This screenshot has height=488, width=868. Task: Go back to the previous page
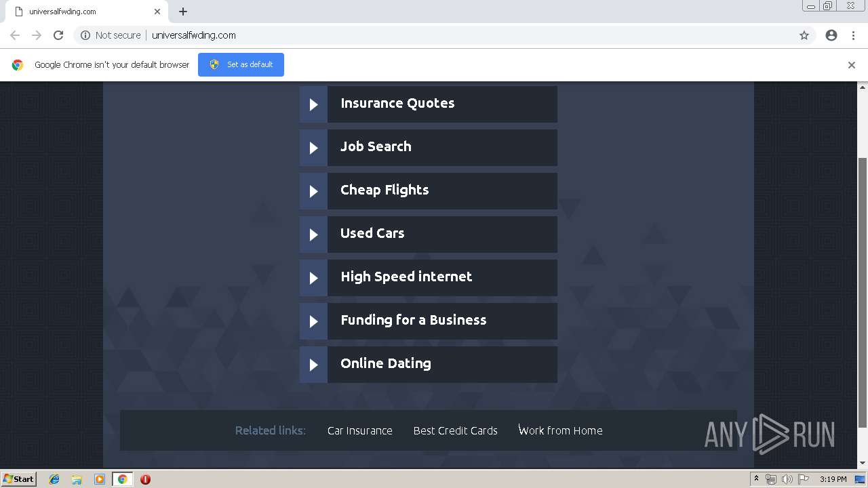(x=15, y=35)
